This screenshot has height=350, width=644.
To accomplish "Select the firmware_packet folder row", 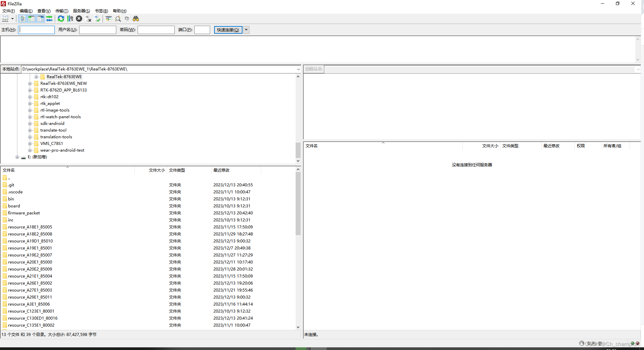I will (148, 213).
